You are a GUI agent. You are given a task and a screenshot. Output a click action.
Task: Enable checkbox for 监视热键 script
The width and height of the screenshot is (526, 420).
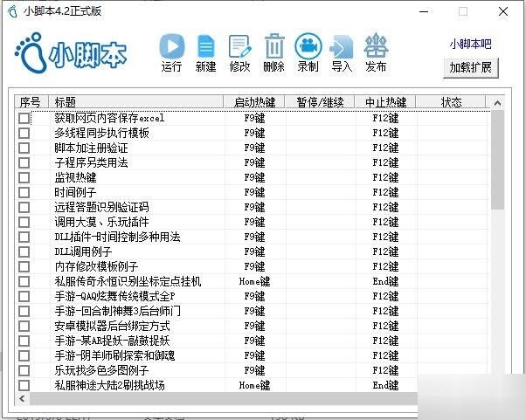point(24,177)
